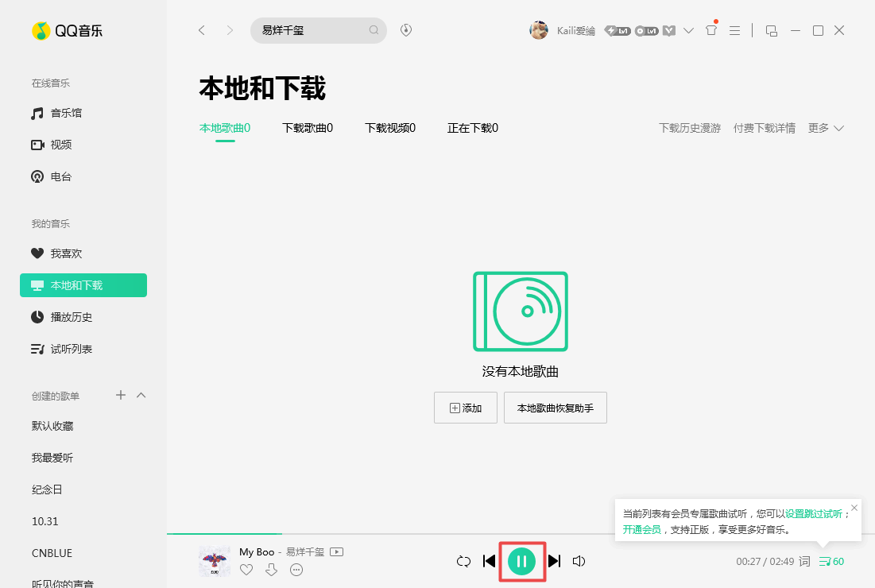Open the main hamburger menu
Screen dimensions: 875x588
(735, 31)
